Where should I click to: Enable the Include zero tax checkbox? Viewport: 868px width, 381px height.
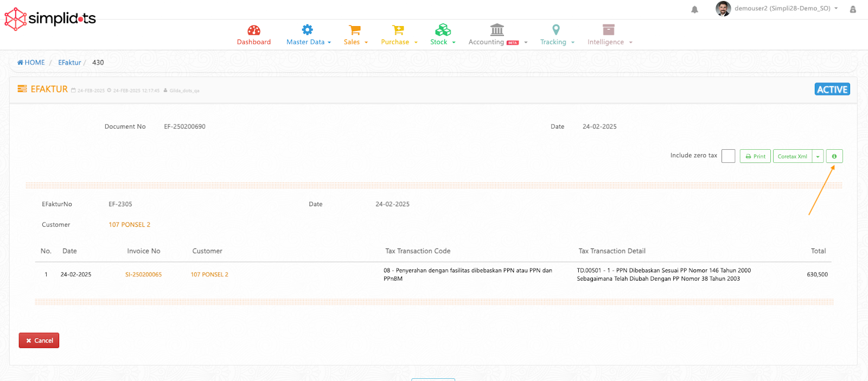click(728, 156)
